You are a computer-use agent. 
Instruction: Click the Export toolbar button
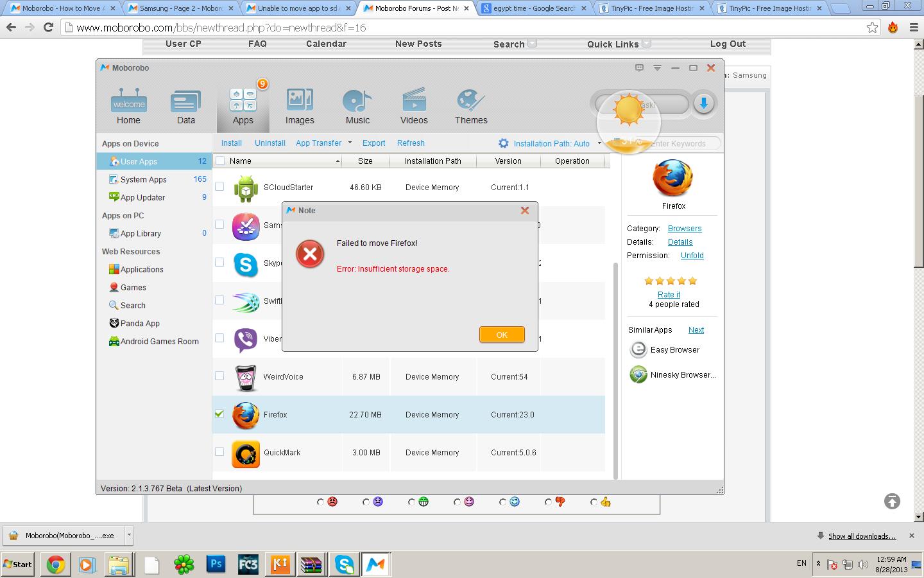(x=373, y=143)
